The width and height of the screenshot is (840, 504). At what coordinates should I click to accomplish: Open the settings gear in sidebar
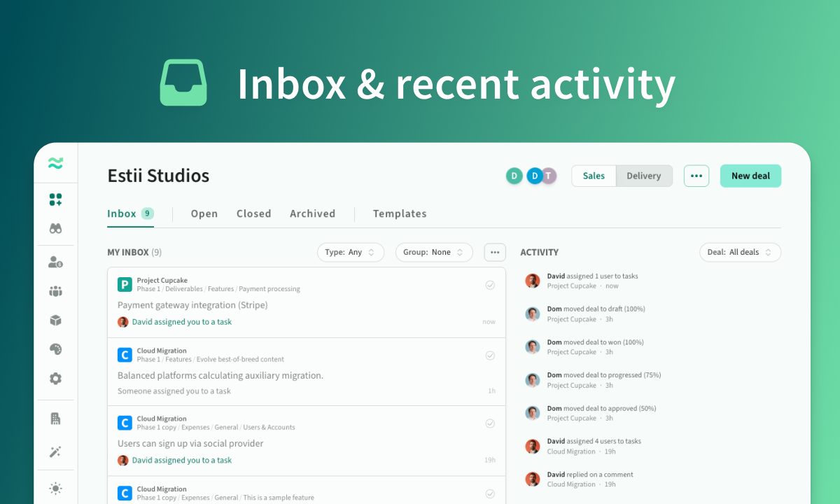point(55,378)
